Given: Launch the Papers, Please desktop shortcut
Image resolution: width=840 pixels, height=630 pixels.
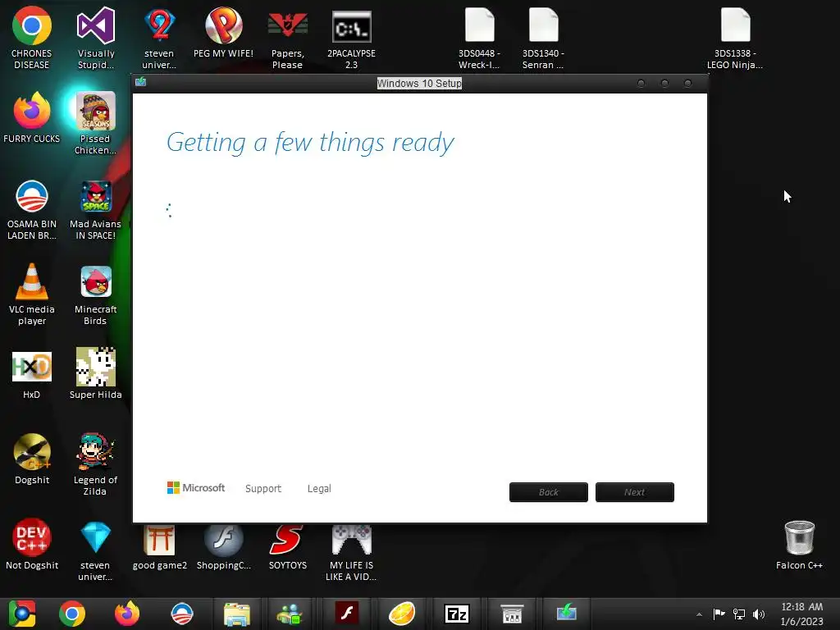Looking at the screenshot, I should 288,25.
